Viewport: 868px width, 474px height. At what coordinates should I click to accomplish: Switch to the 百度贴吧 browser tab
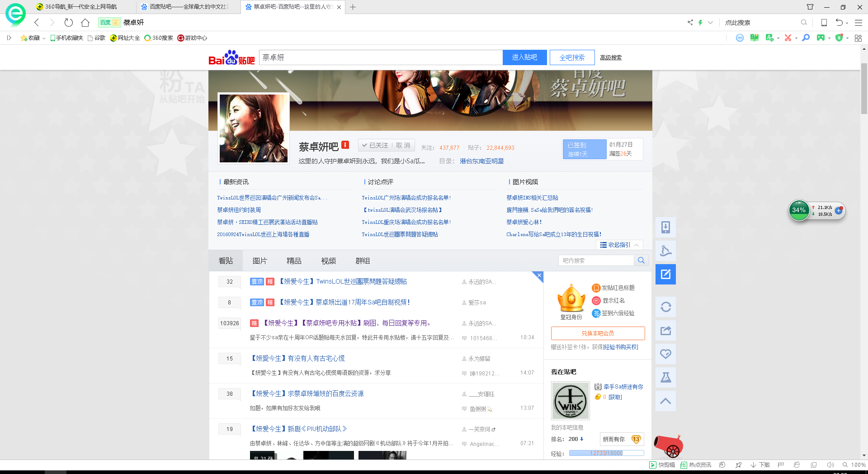189,7
